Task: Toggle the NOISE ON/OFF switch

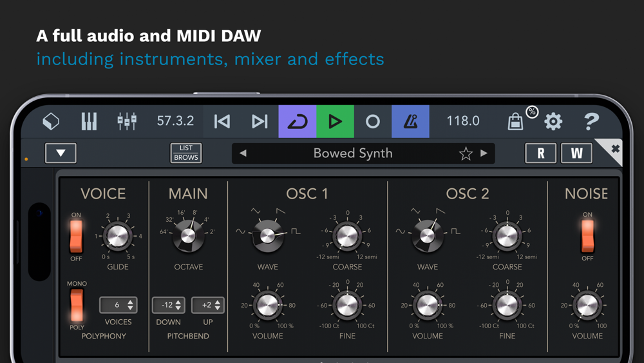Action: click(587, 237)
